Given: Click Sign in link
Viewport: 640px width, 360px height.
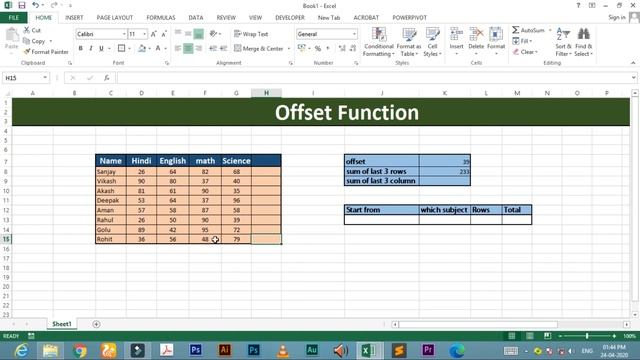Looking at the screenshot, I should 616,17.
